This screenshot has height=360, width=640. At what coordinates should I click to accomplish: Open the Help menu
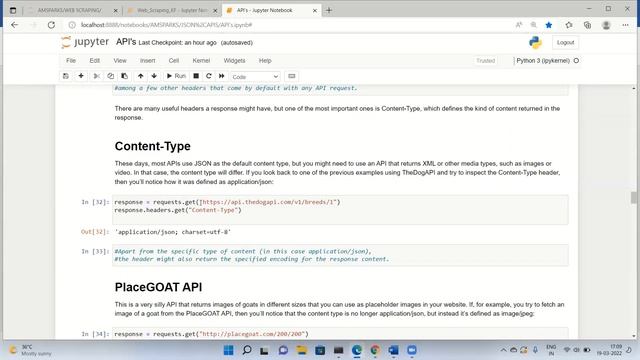click(x=265, y=60)
